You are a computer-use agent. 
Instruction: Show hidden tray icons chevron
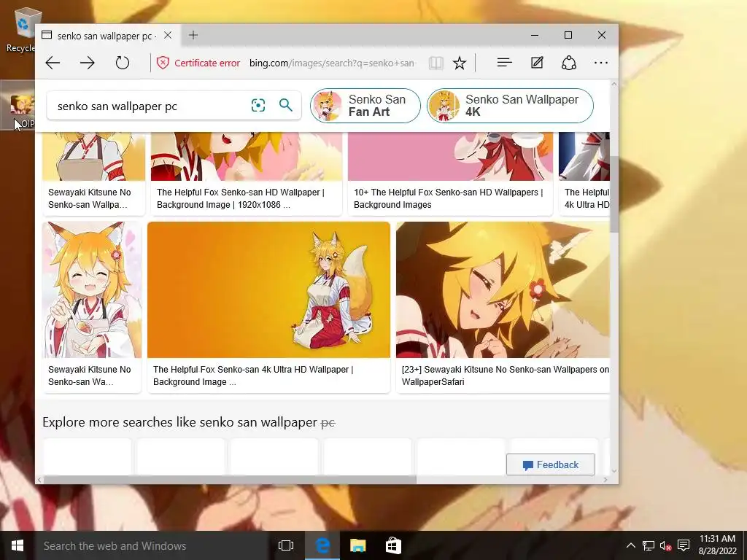tap(630, 545)
